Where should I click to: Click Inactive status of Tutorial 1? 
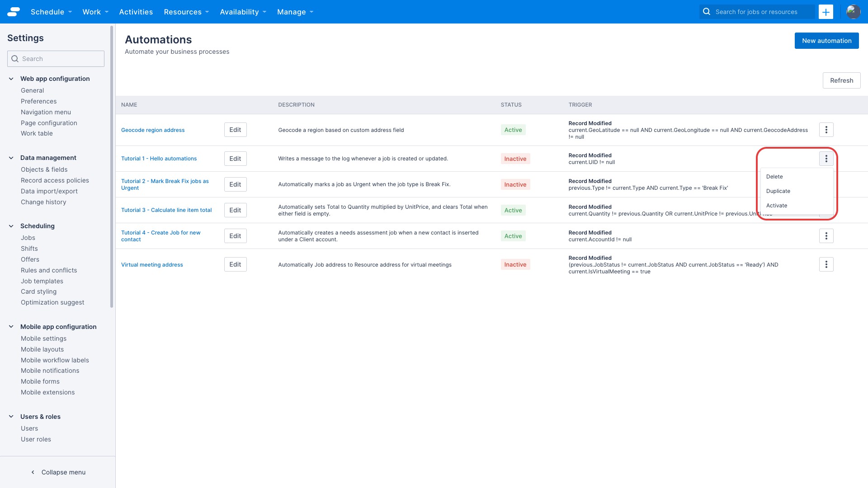point(515,159)
